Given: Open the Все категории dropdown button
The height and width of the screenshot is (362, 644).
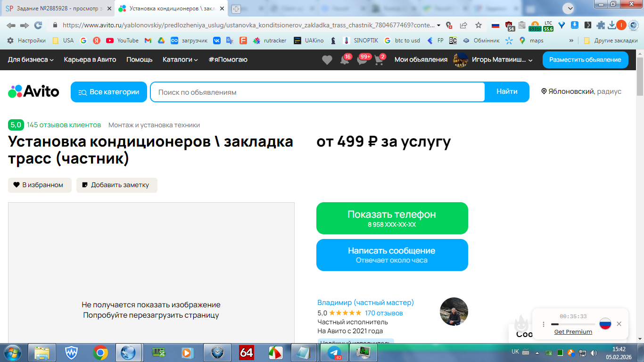Looking at the screenshot, I should pyautogui.click(x=109, y=92).
